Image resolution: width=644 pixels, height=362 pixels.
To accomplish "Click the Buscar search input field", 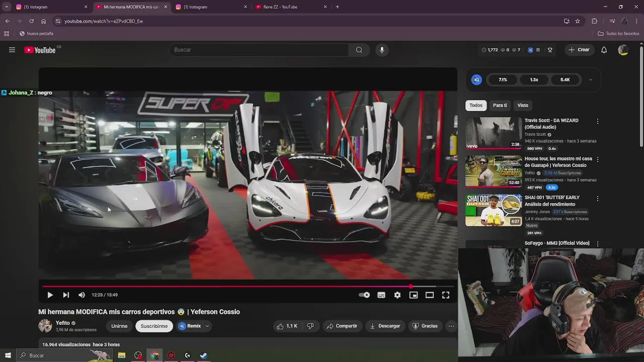I will (x=259, y=50).
